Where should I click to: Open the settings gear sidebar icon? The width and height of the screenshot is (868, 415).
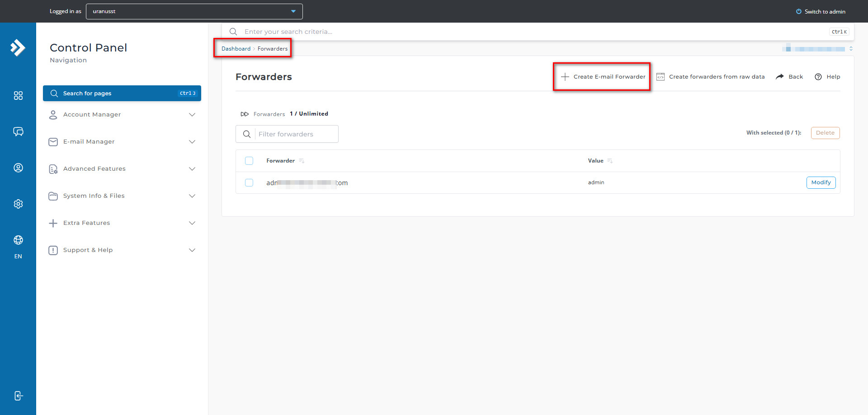pyautogui.click(x=18, y=204)
